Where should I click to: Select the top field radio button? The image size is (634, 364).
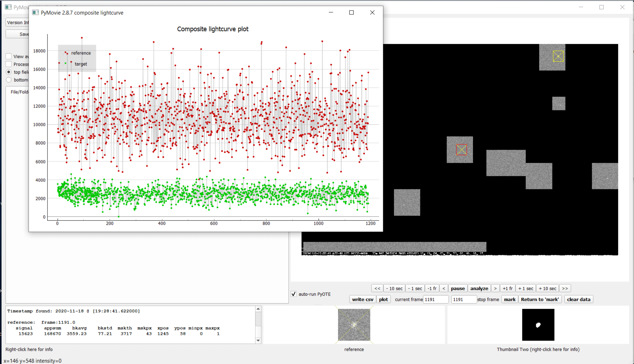click(x=9, y=72)
